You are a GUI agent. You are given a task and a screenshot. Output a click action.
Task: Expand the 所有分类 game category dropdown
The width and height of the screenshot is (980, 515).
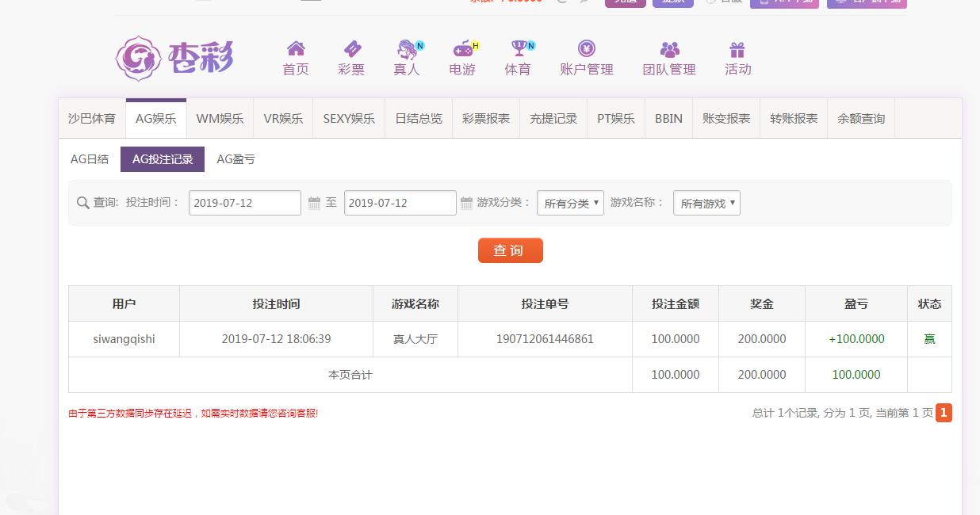[x=570, y=203]
